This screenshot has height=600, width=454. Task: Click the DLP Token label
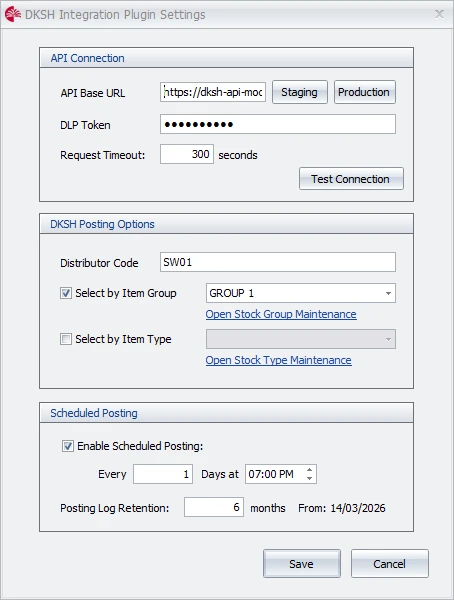pos(85,125)
